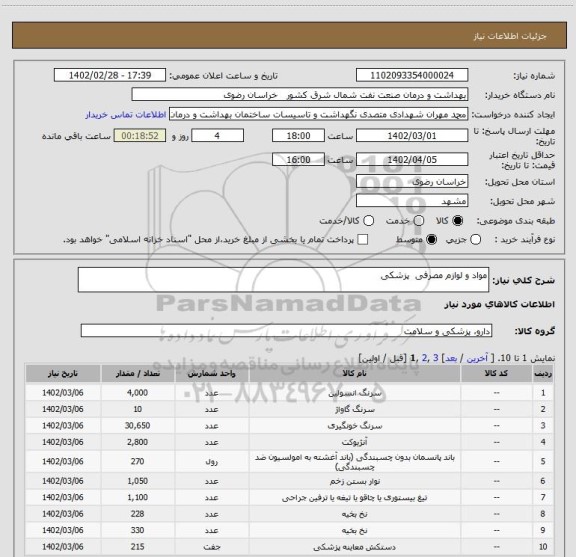The height and width of the screenshot is (557, 576).
Task: Click the general description field مواد و لوازم مصرفی پزشکی
Action: [283, 280]
